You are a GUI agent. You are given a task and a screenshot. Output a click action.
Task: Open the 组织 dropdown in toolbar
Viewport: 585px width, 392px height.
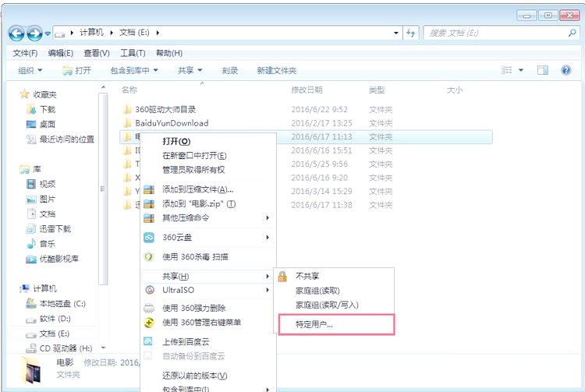pos(30,70)
